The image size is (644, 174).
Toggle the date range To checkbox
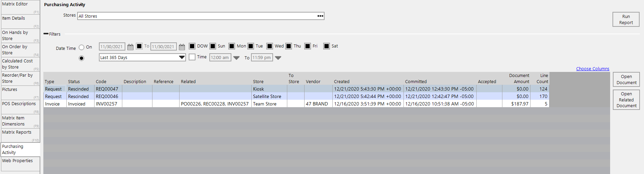click(x=139, y=46)
